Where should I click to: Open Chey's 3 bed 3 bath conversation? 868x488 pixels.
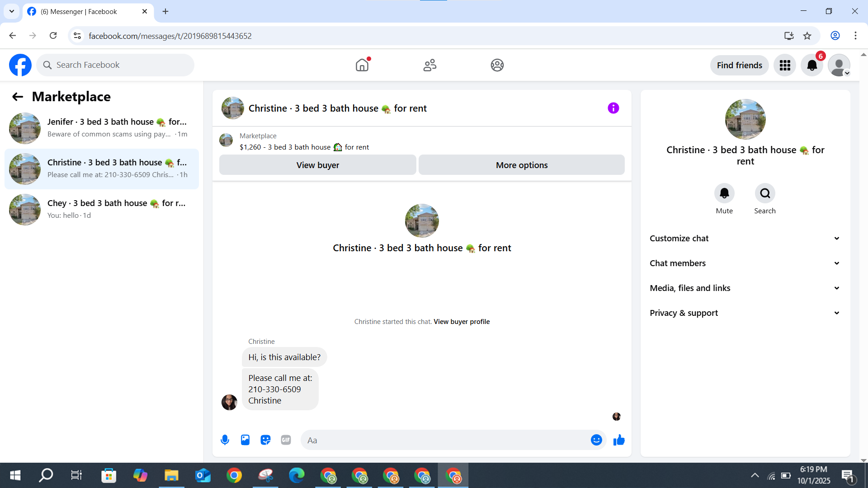click(x=102, y=210)
